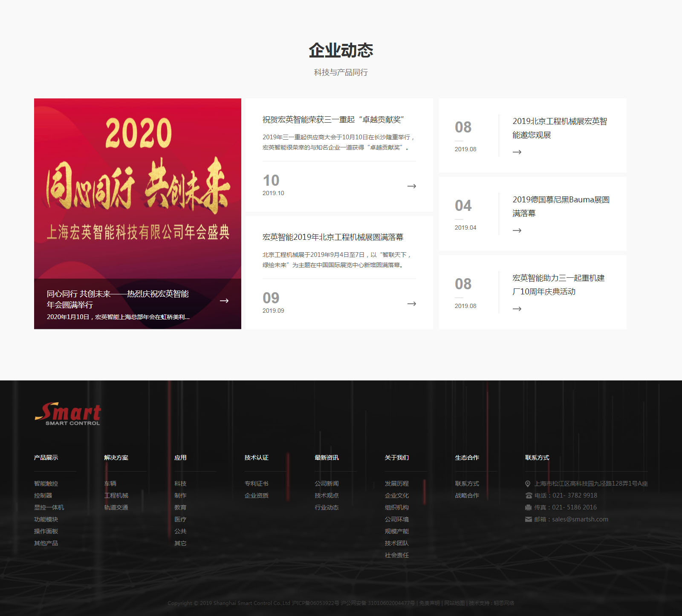View 专利证书 under 技术认证
The width and height of the screenshot is (682, 616).
point(257,484)
